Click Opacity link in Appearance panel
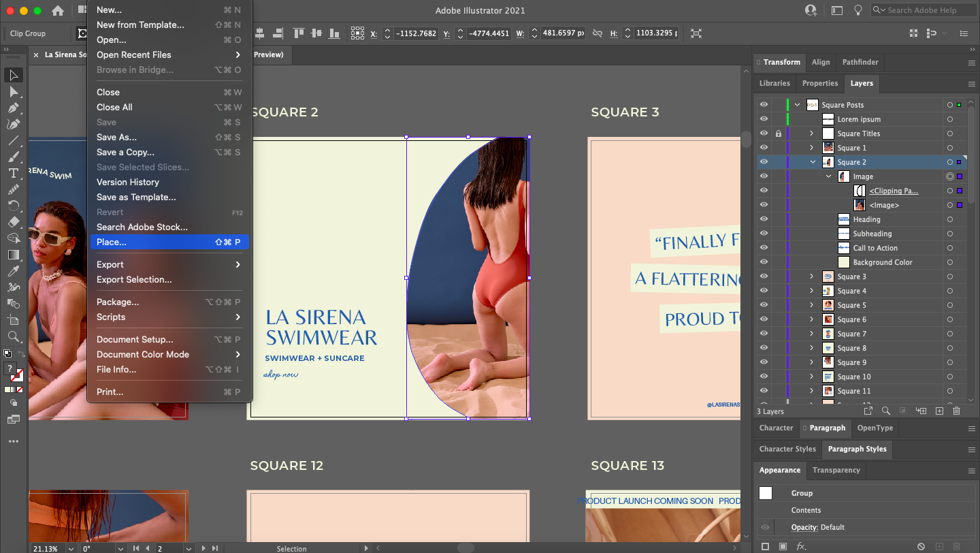The width and height of the screenshot is (980, 553). pyautogui.click(x=804, y=527)
